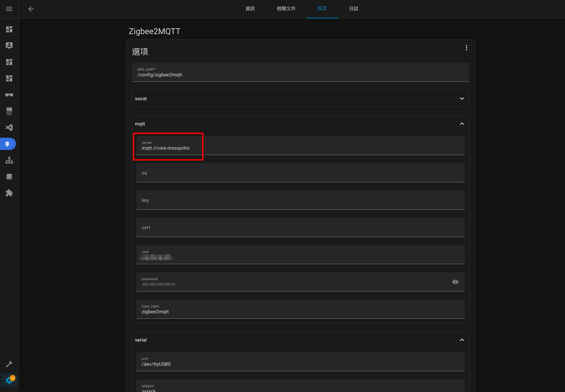Screen dimensions: 565x392
Task: Click the back arrow button
Action: (x=31, y=9)
